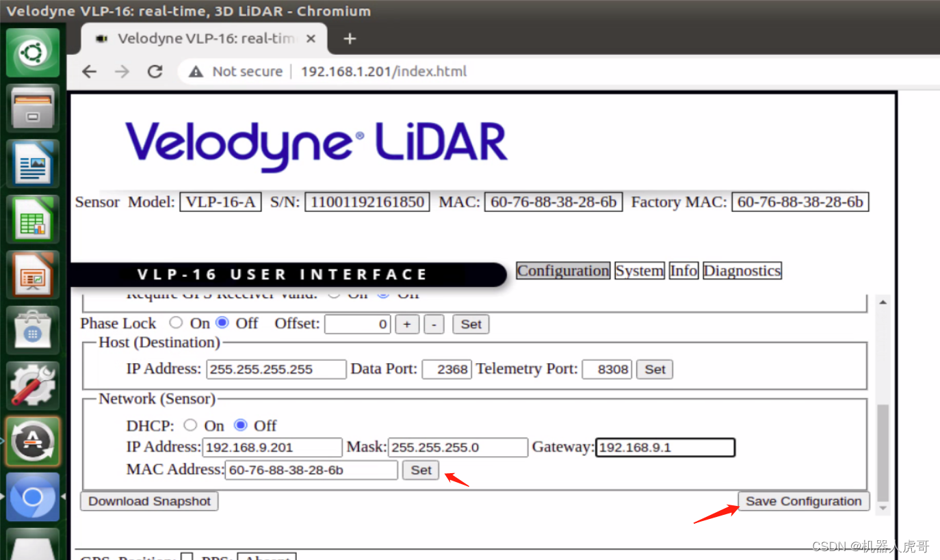Open Ubuntu Software Center dock icon
The image size is (940, 560).
click(x=33, y=330)
